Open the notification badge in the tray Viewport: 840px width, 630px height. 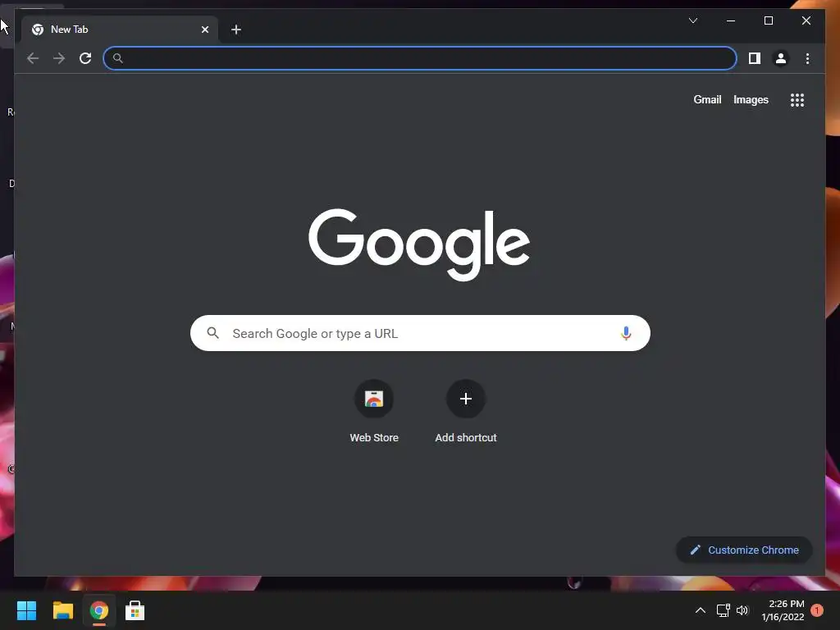tap(817, 610)
